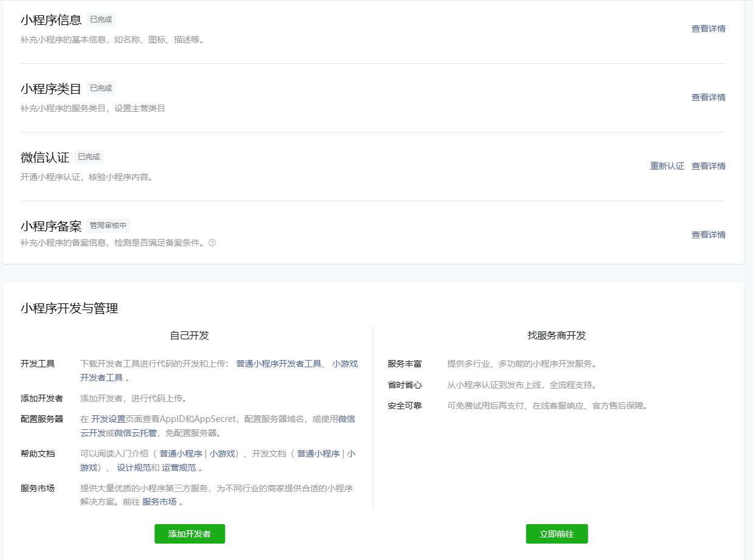Open the 设计规范 link
The height and width of the screenshot is (560, 753).
[x=134, y=468]
